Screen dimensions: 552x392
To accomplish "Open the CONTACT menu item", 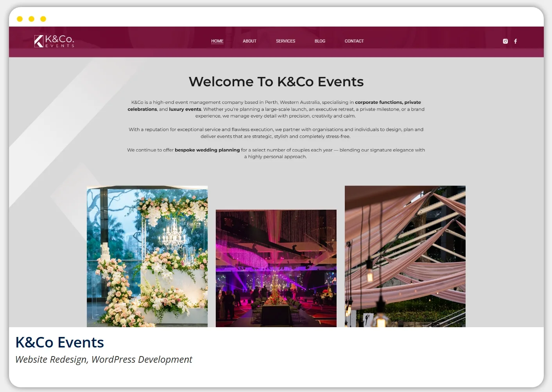I will 354,41.
